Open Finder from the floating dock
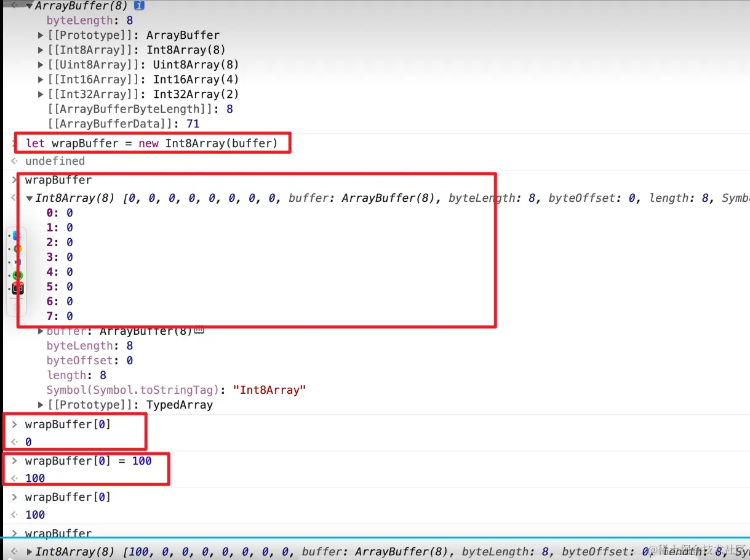Viewport: 750px width, 560px height. click(18, 236)
